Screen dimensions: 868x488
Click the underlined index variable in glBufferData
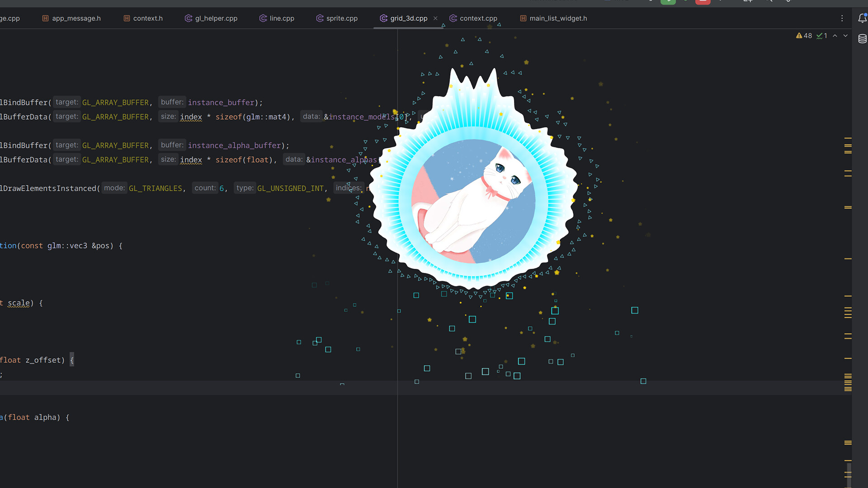(x=190, y=117)
